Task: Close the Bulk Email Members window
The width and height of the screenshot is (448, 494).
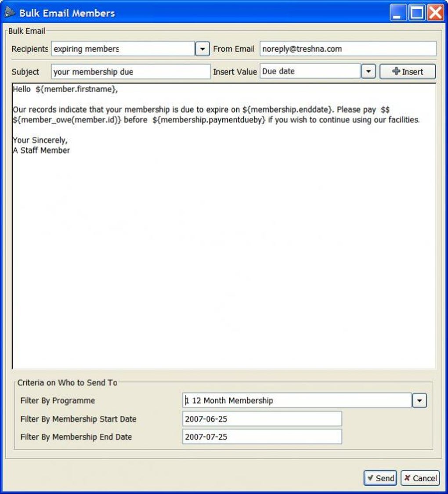Action: 435,13
